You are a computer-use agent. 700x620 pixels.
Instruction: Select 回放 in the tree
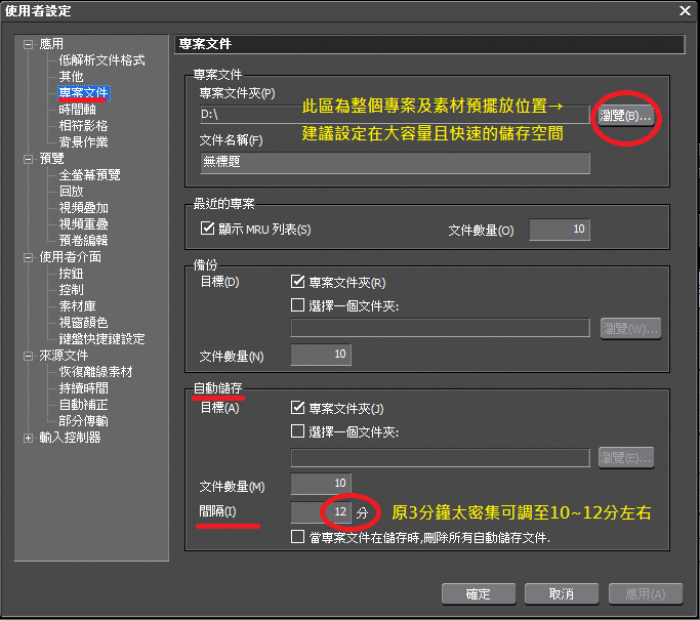pos(71,191)
